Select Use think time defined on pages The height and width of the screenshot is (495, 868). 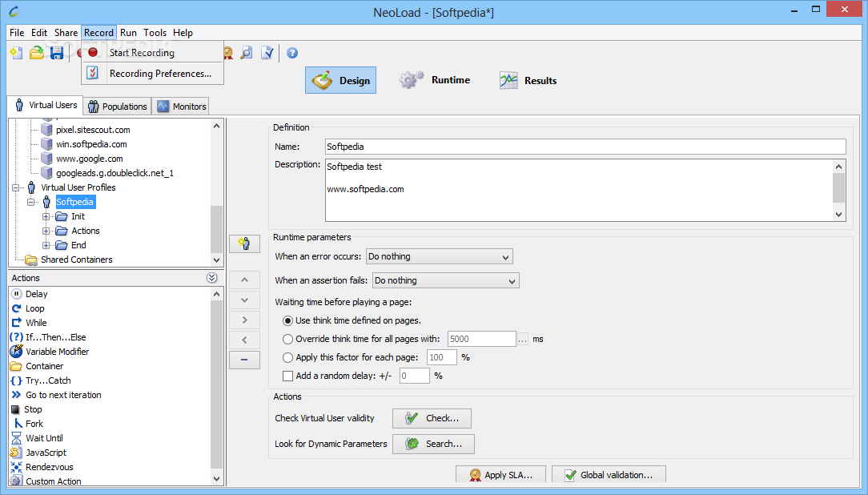pyautogui.click(x=287, y=320)
